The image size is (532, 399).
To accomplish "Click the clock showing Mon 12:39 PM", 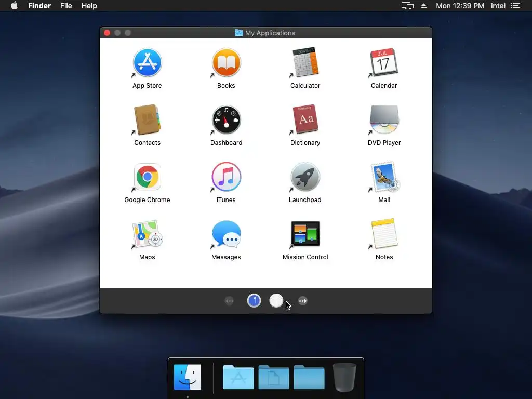I will [460, 6].
